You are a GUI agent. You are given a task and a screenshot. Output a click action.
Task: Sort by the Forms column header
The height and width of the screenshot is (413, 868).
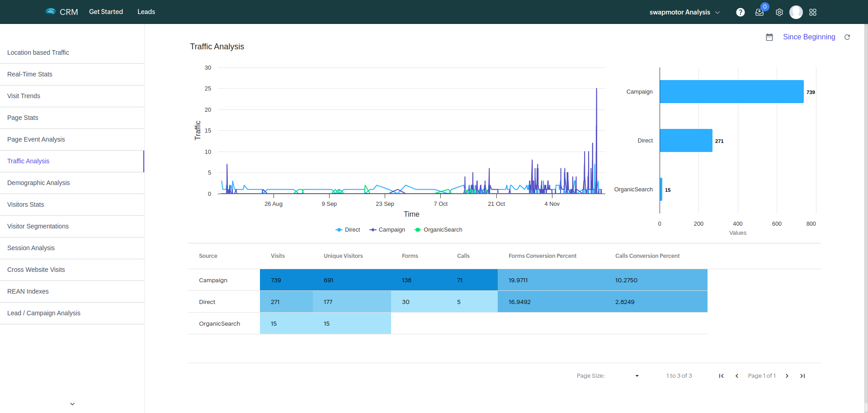point(410,256)
